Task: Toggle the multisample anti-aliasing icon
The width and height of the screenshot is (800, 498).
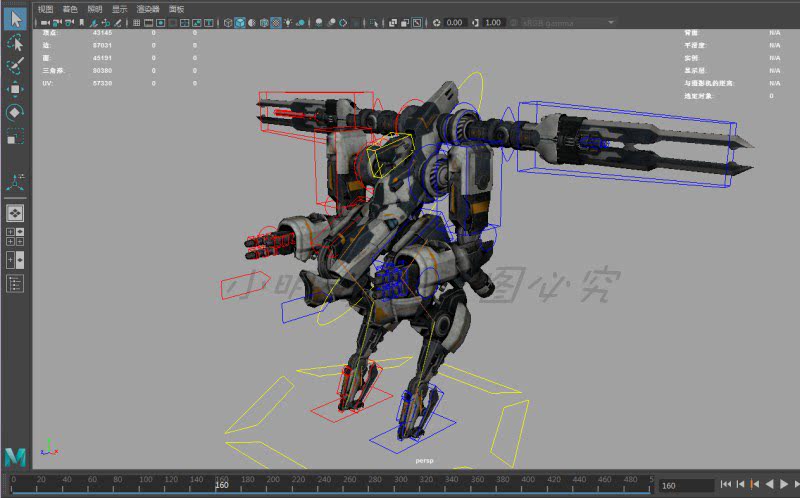Action: [343, 22]
